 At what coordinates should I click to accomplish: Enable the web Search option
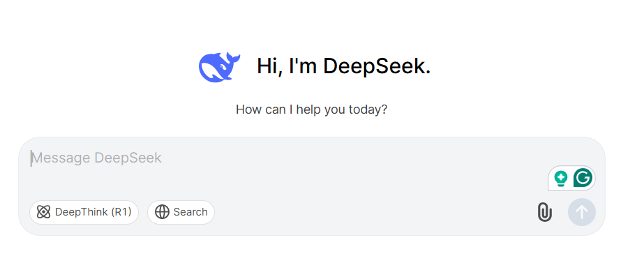tap(181, 212)
